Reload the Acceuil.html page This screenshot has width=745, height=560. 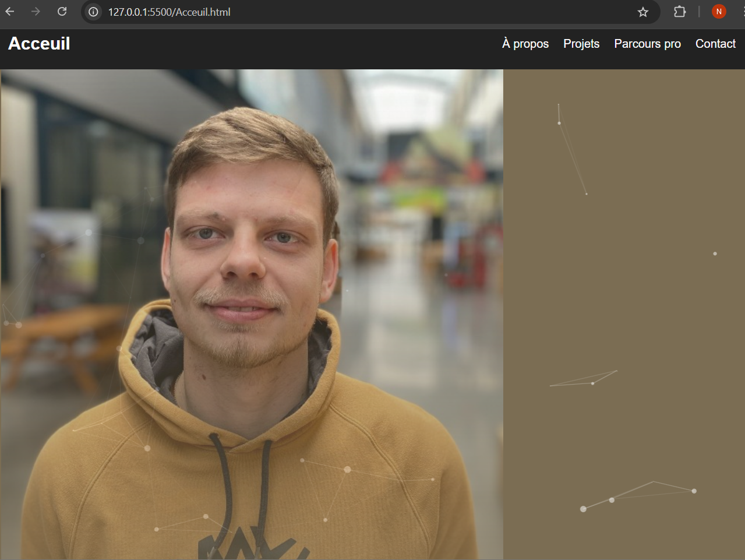coord(62,12)
